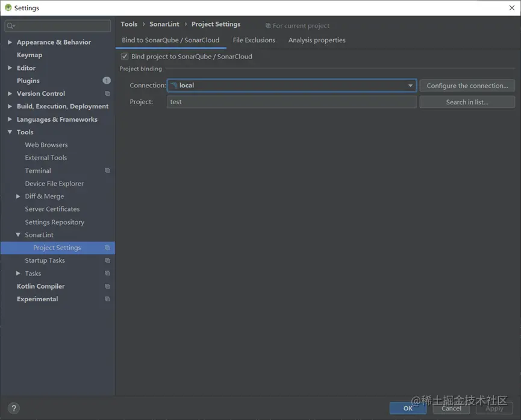This screenshot has width=521, height=420.
Task: Uncheck Bind project to SonarQube / SonarCloud
Action: tap(124, 55)
